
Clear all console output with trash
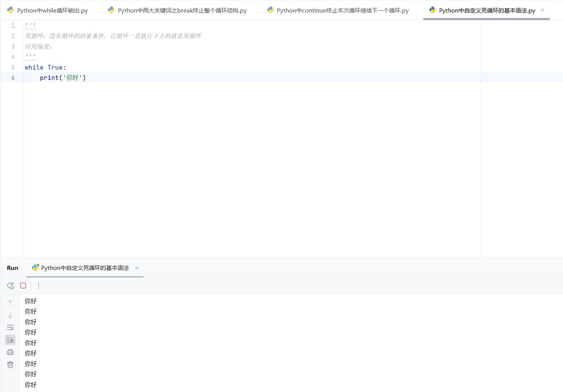10,365
